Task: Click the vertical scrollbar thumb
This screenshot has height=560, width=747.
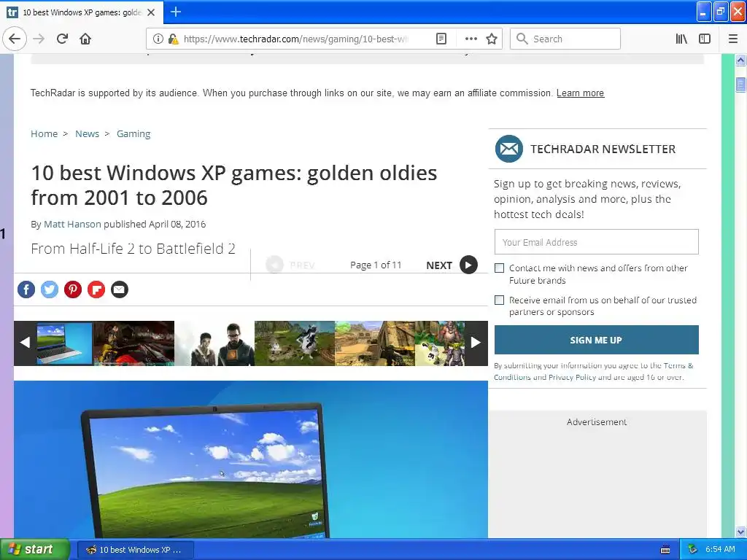Action: [x=740, y=85]
